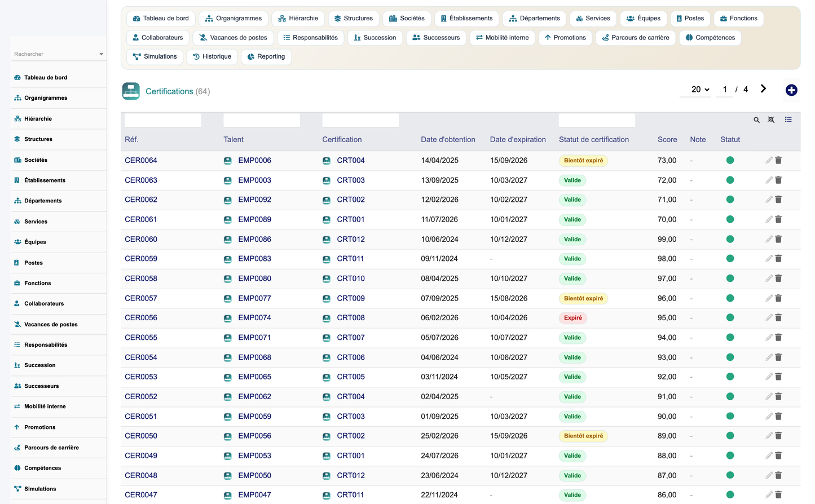Open the Reporting tab in top navigation
This screenshot has width=815, height=504.
tap(266, 56)
